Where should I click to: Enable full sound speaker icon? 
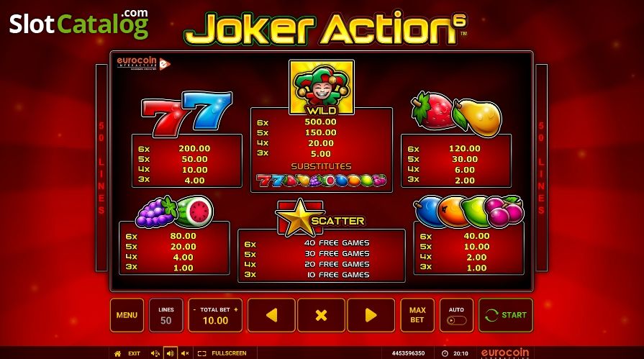(x=171, y=353)
